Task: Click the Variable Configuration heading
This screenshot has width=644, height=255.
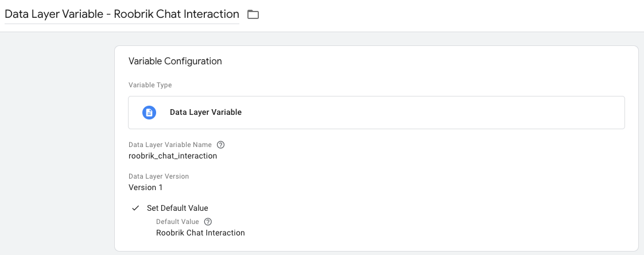Action: tap(175, 61)
